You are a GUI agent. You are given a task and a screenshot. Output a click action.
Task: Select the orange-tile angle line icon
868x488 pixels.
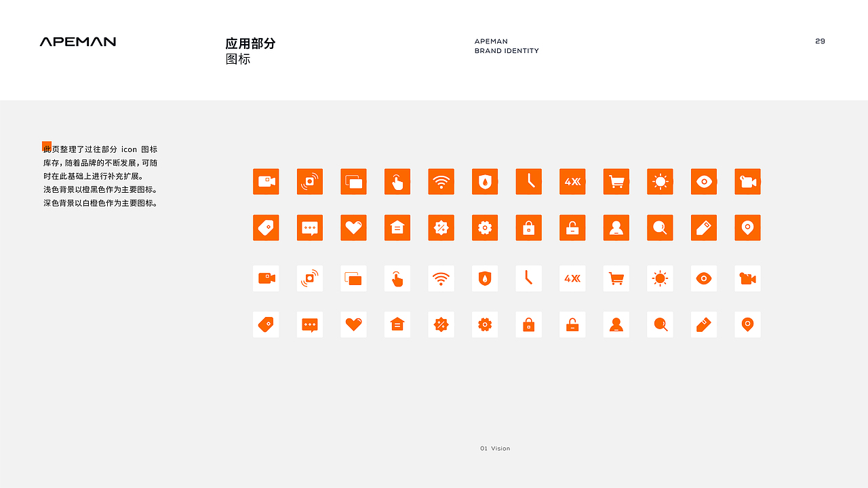tap(529, 182)
